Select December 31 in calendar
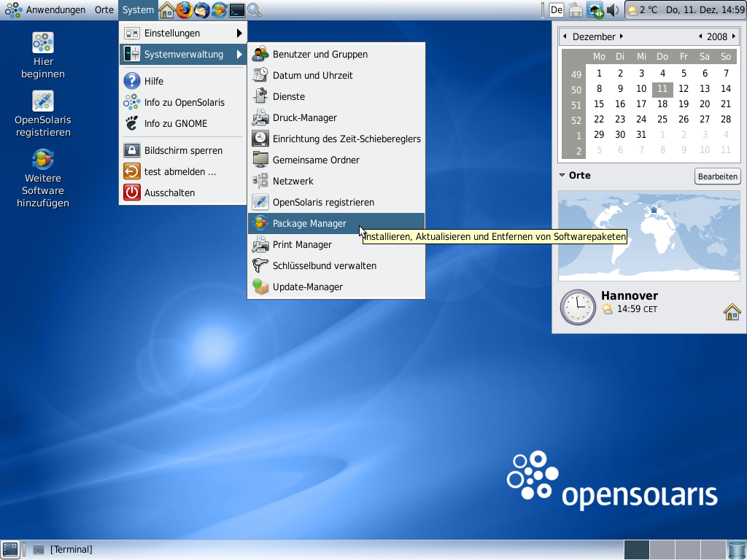 point(641,135)
